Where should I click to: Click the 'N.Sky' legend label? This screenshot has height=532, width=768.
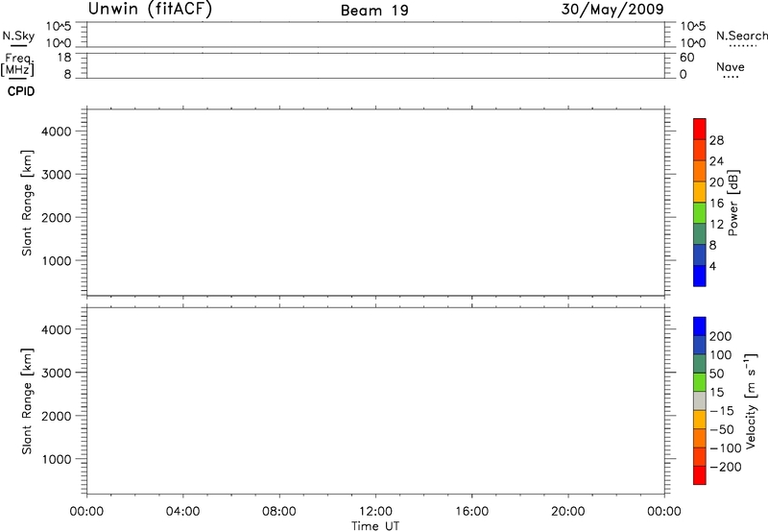[18, 36]
